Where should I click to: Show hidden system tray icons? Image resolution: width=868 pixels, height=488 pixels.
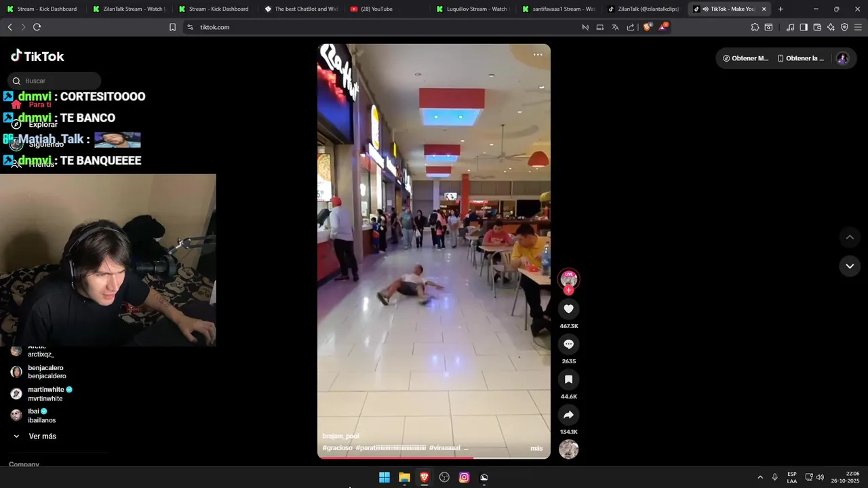760,477
